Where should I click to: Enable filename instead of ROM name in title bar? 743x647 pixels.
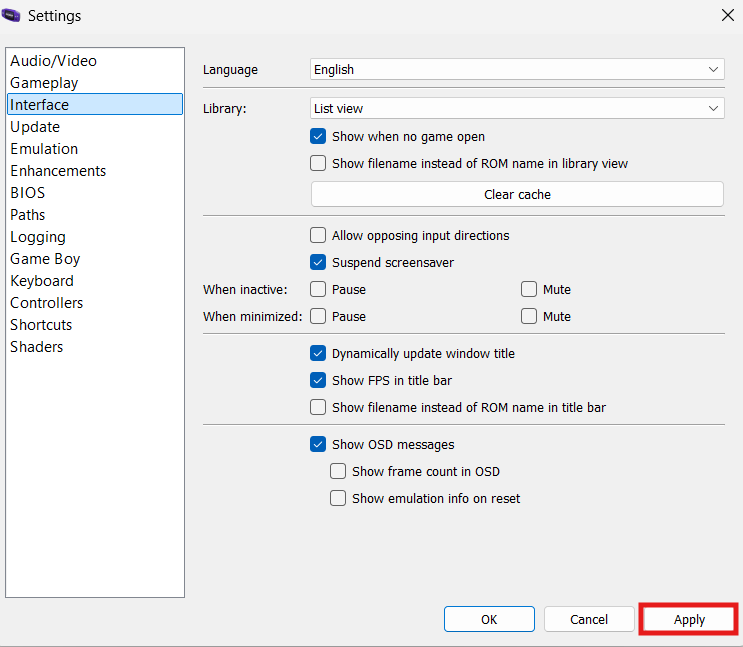(318, 407)
